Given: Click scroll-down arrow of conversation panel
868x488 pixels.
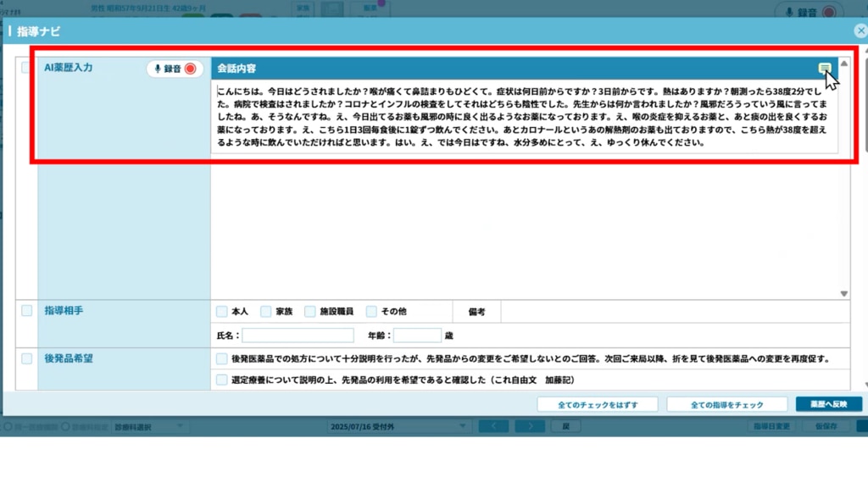Looking at the screenshot, I should tap(843, 294).
